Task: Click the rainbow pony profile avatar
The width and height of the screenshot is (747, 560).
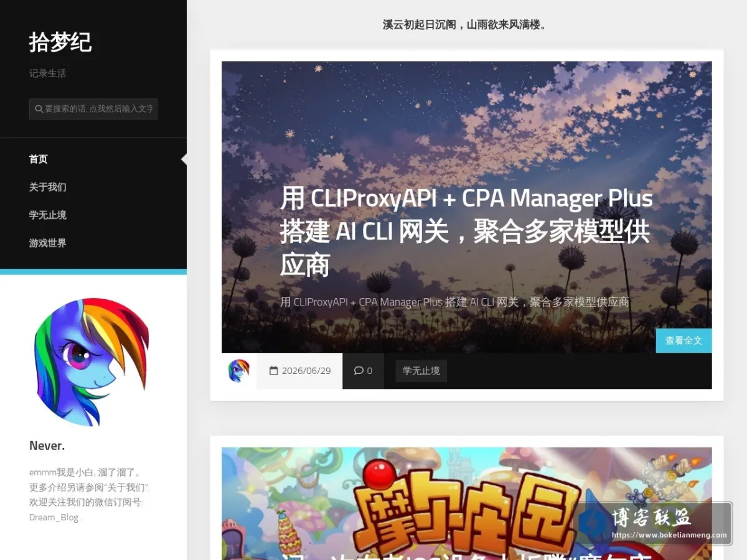Action: point(92,362)
